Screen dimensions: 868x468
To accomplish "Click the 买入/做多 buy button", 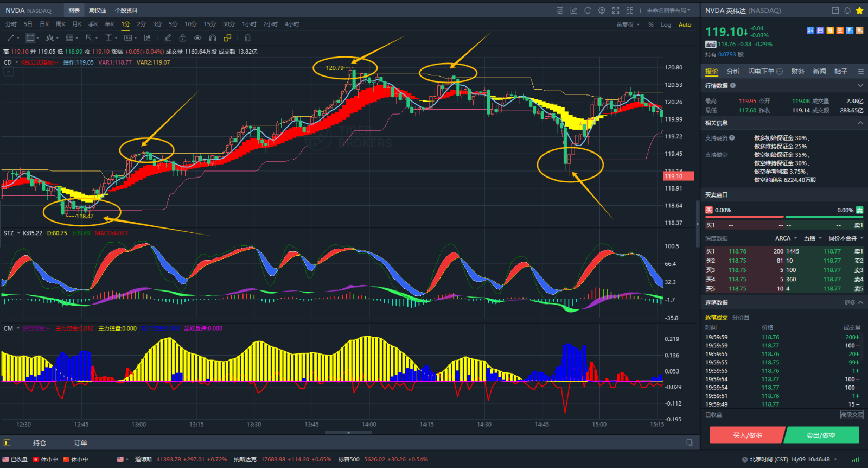I will [x=748, y=435].
